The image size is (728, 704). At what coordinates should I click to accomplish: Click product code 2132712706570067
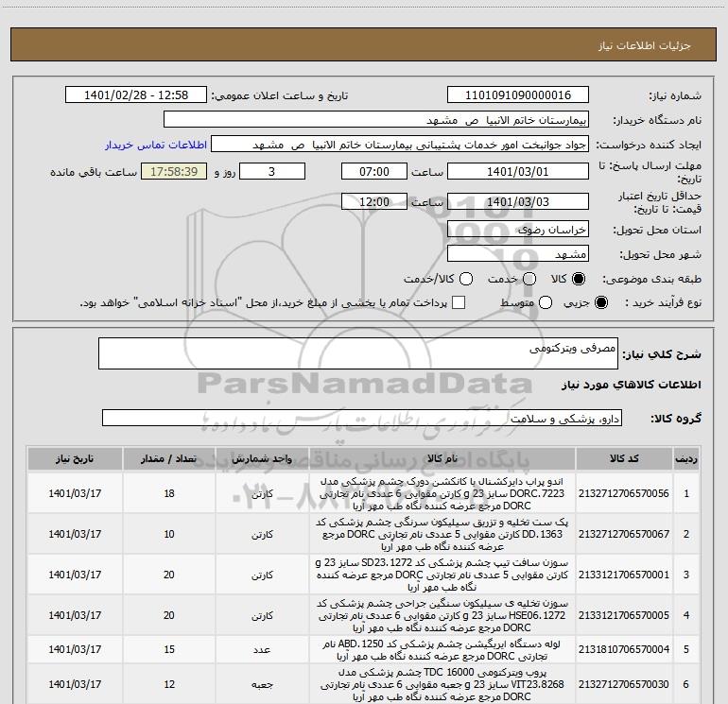point(624,534)
